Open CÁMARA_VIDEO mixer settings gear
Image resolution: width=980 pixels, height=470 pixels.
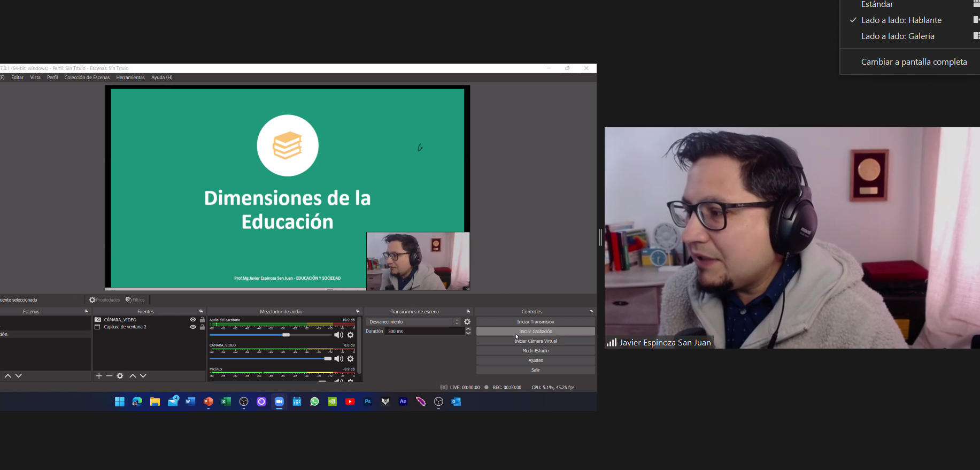351,359
